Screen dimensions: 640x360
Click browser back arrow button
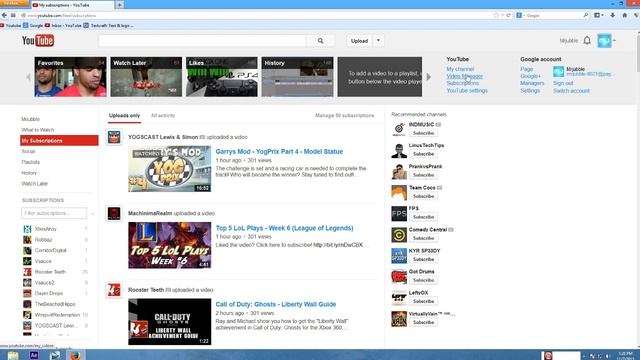(4, 15)
